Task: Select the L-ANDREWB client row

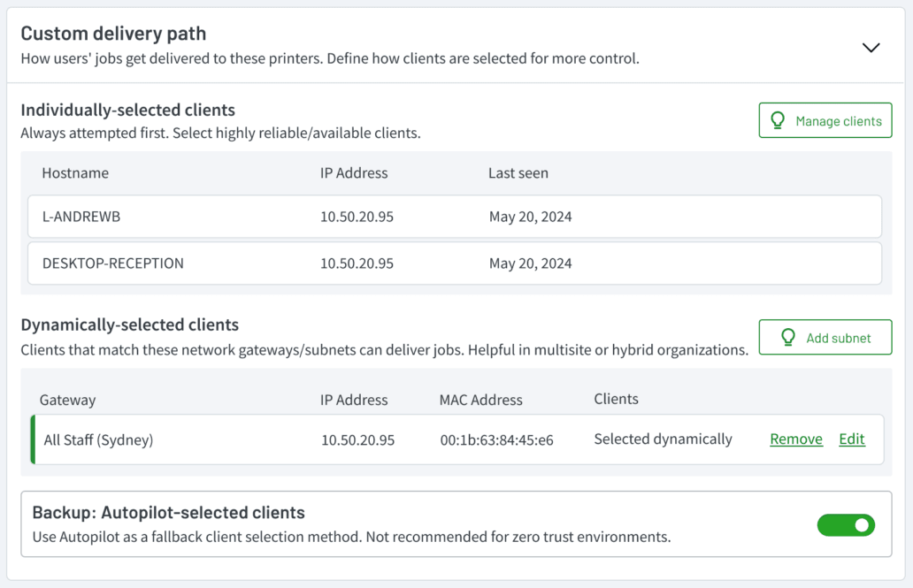Action: [454, 217]
